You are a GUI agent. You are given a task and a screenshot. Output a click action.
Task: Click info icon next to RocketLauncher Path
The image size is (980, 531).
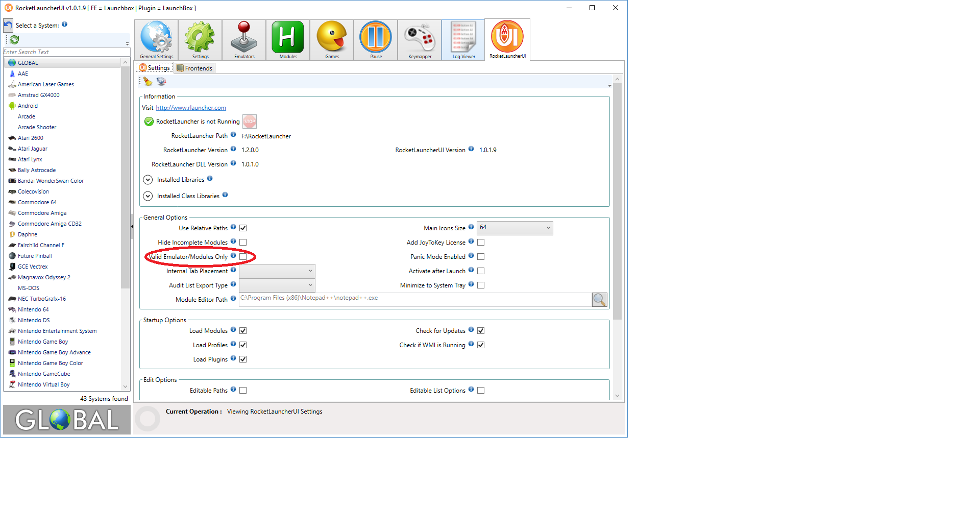click(233, 135)
